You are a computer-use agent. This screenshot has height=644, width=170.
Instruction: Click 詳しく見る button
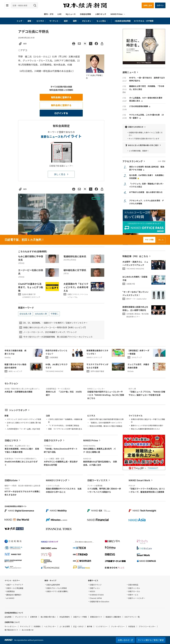click(x=61, y=174)
